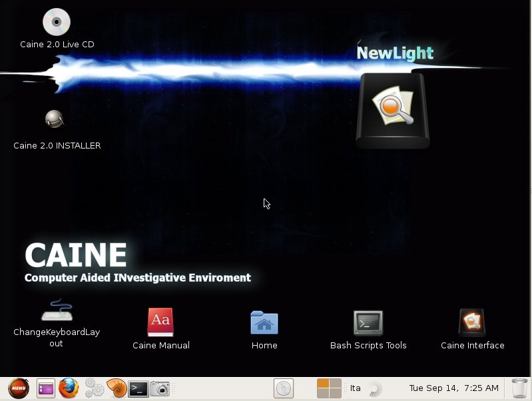Select the 'Home' label under folder
Image resolution: width=532 pixels, height=401 pixels.
pos(264,345)
